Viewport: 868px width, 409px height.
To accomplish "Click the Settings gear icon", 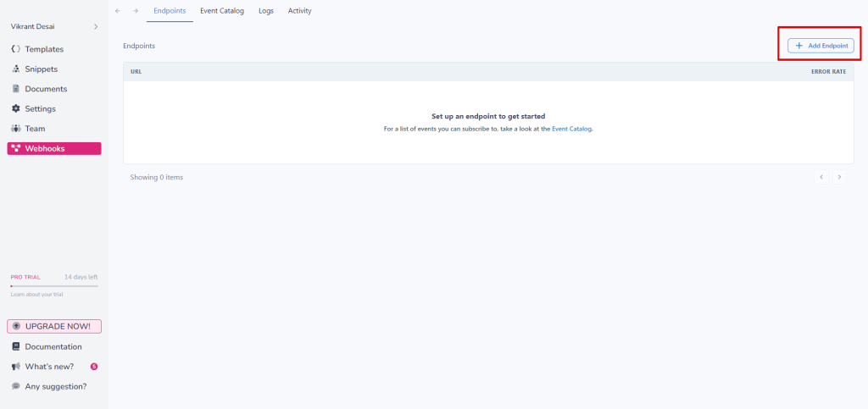I will 16,108.
